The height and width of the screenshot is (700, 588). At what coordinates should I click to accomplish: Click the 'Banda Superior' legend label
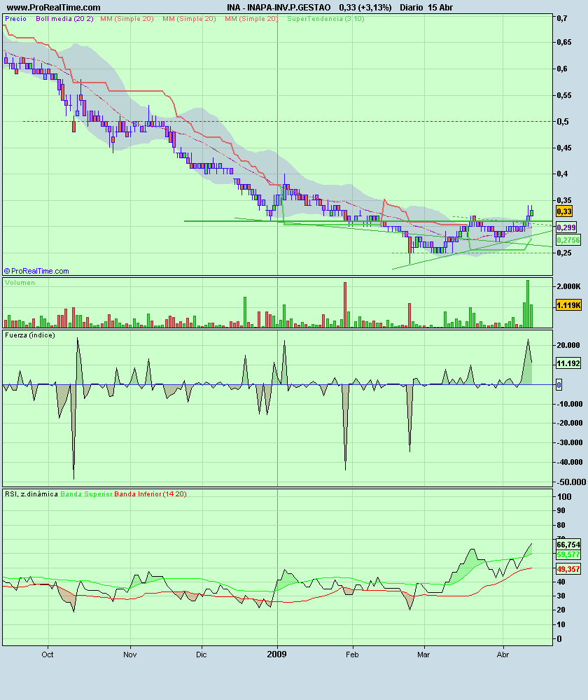[86, 493]
